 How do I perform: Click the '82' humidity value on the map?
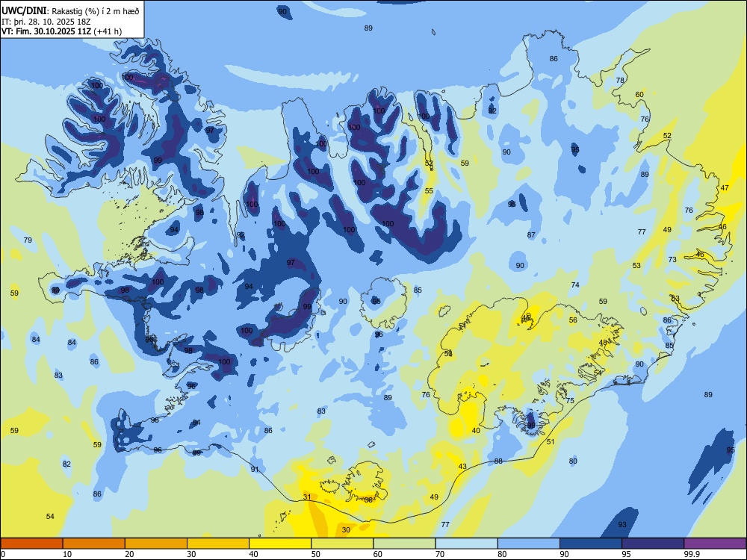(x=66, y=464)
